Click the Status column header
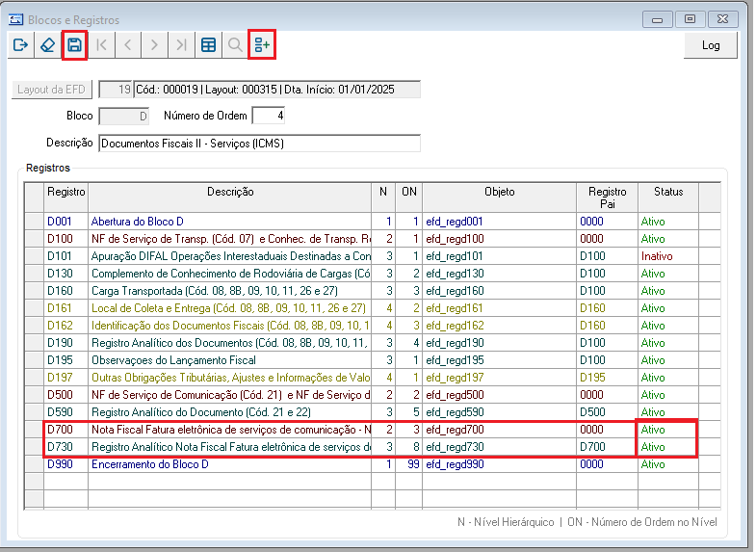Screen dimensions: 756x552 (668, 197)
